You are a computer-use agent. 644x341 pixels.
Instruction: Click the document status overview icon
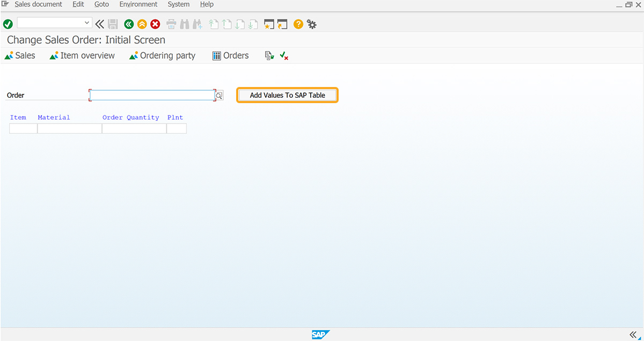[269, 55]
